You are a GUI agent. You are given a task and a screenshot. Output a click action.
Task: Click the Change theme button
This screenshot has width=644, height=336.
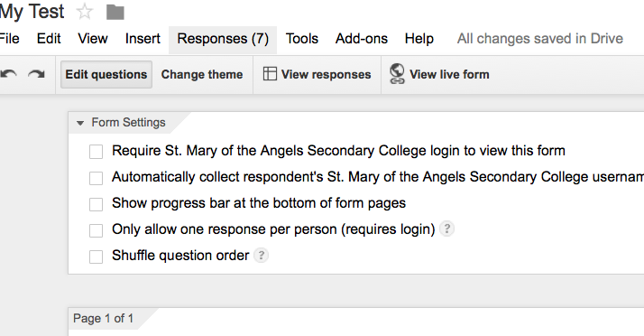point(202,74)
